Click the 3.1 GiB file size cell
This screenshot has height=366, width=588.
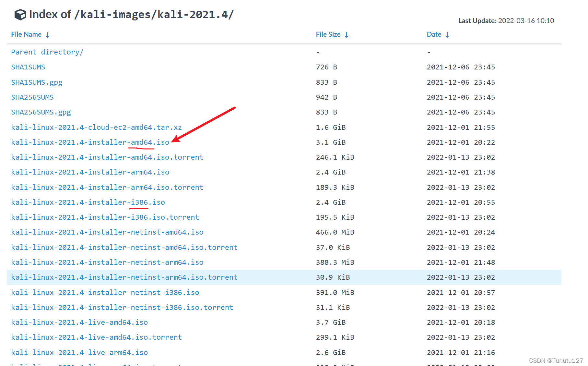click(x=331, y=142)
